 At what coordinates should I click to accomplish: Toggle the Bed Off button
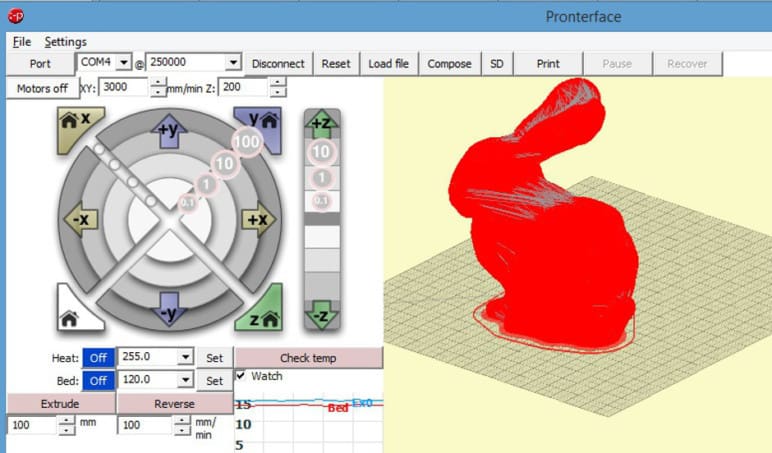click(97, 381)
